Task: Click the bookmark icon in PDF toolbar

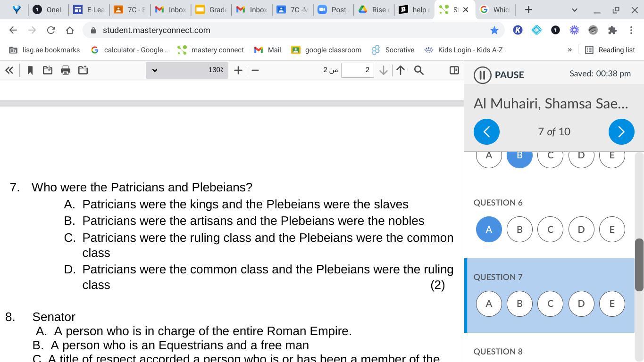Action: tap(30, 70)
